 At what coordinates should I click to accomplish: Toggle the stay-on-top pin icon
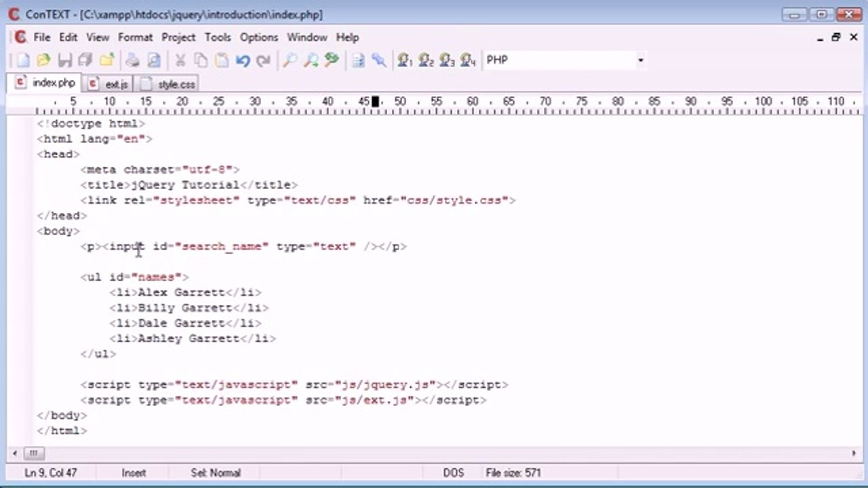point(379,60)
